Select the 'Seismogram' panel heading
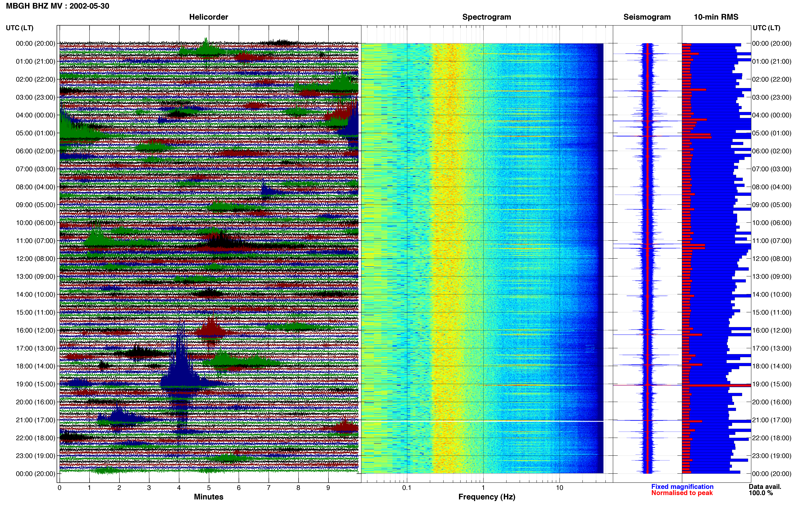Screen dimensions: 812x508 pyautogui.click(x=647, y=17)
